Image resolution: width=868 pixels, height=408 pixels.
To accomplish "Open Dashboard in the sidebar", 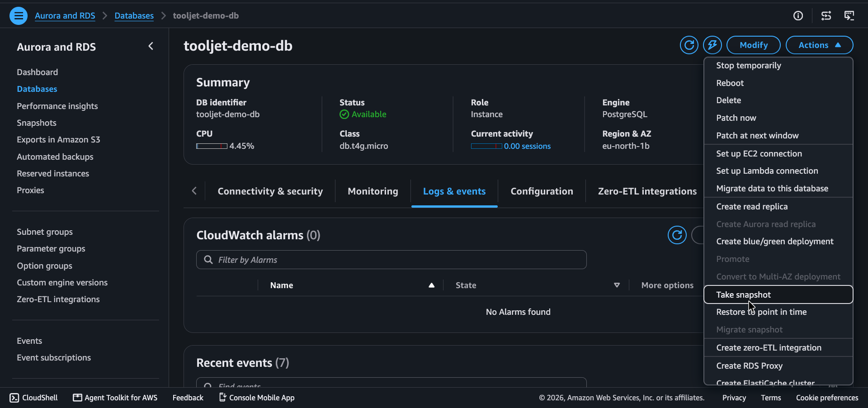I will pyautogui.click(x=38, y=72).
